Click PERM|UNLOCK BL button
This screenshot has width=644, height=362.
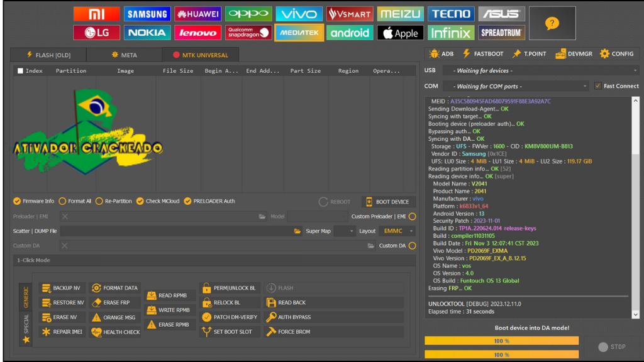(x=229, y=288)
